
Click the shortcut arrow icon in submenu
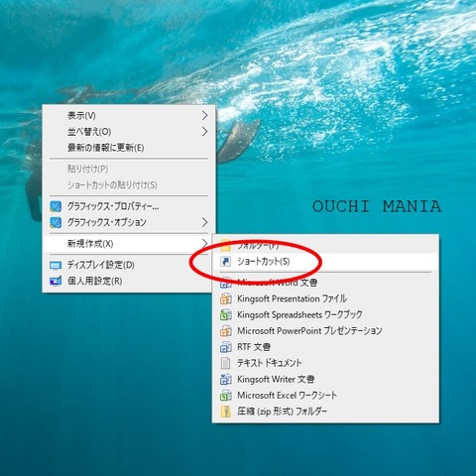(x=226, y=262)
